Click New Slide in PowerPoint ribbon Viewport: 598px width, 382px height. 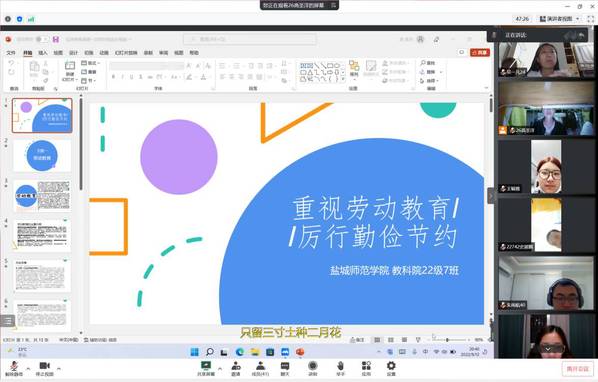click(70, 71)
